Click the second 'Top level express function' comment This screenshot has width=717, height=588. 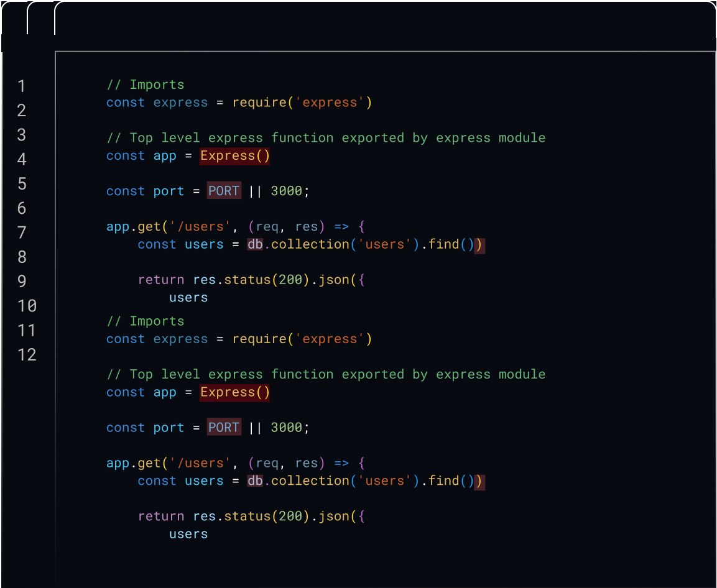(326, 374)
